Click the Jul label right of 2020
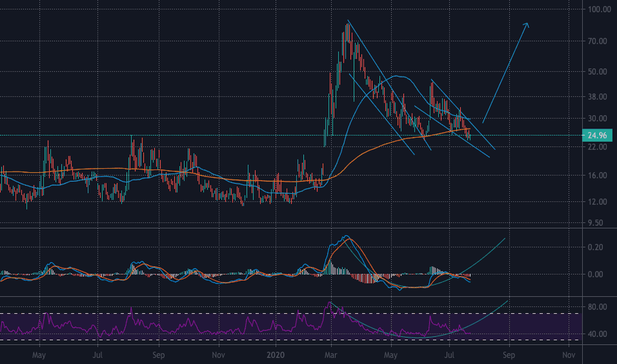The height and width of the screenshot is (364, 617). click(449, 355)
